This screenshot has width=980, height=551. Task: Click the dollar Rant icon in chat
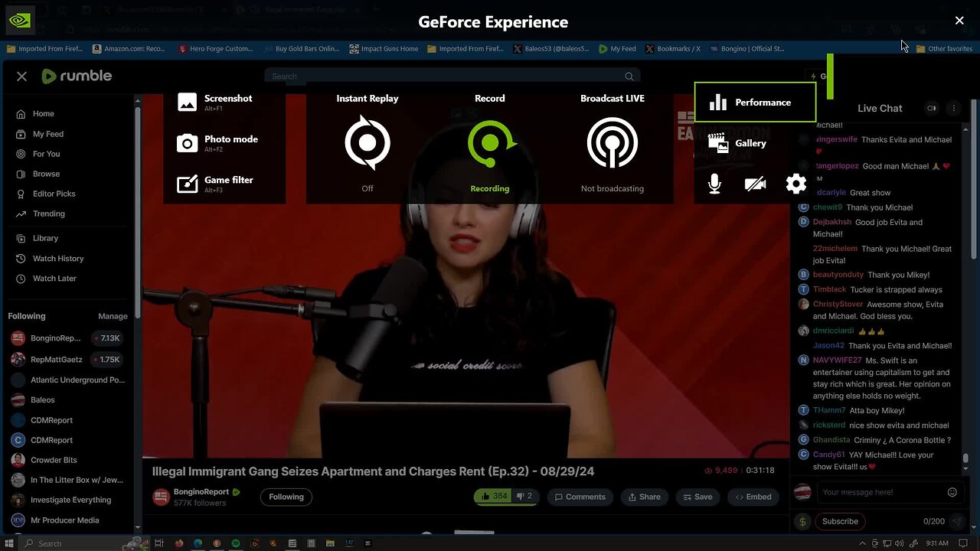802,521
